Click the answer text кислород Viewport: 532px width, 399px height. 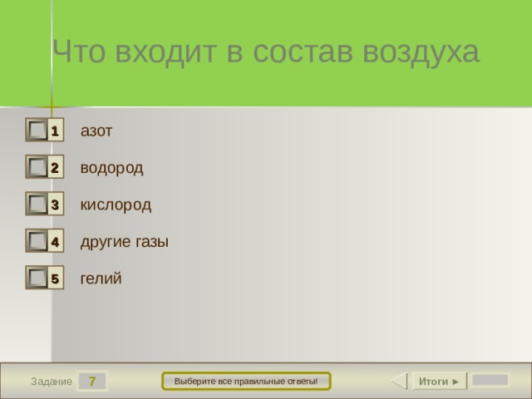click(x=116, y=205)
